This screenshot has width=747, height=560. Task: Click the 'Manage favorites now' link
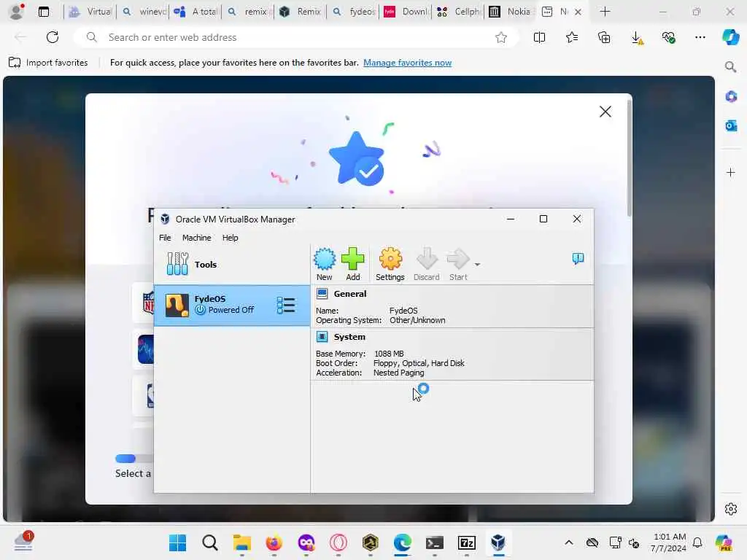pos(407,63)
